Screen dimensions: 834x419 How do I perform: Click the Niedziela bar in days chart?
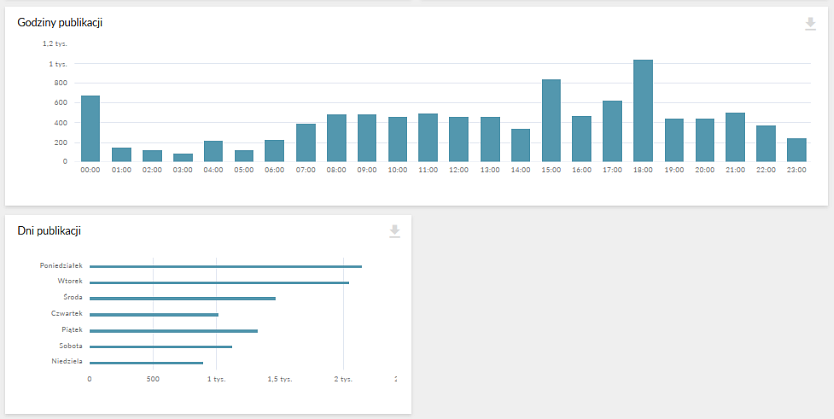(x=146, y=362)
